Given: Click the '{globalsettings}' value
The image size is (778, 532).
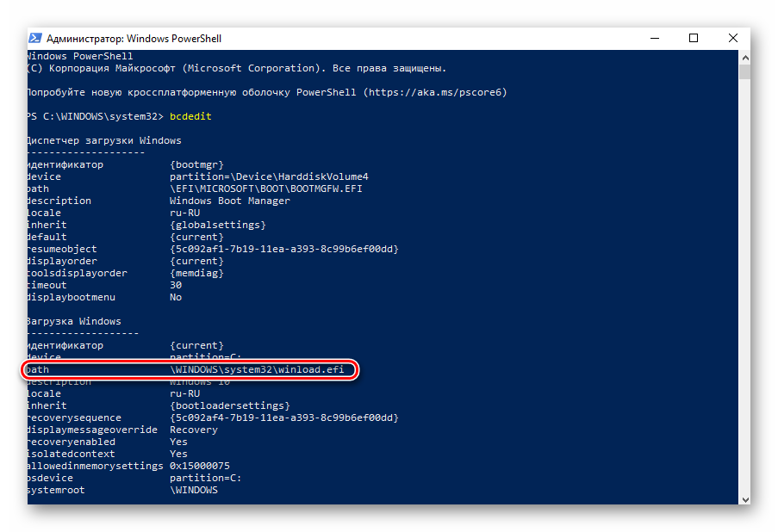Looking at the screenshot, I should (218, 225).
